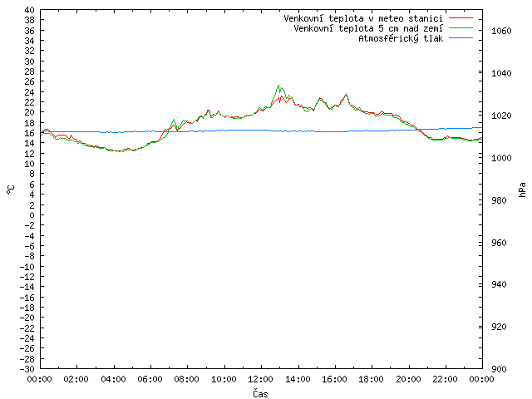
Task: Click the '1040' pressure axis label
Action: 501,73
